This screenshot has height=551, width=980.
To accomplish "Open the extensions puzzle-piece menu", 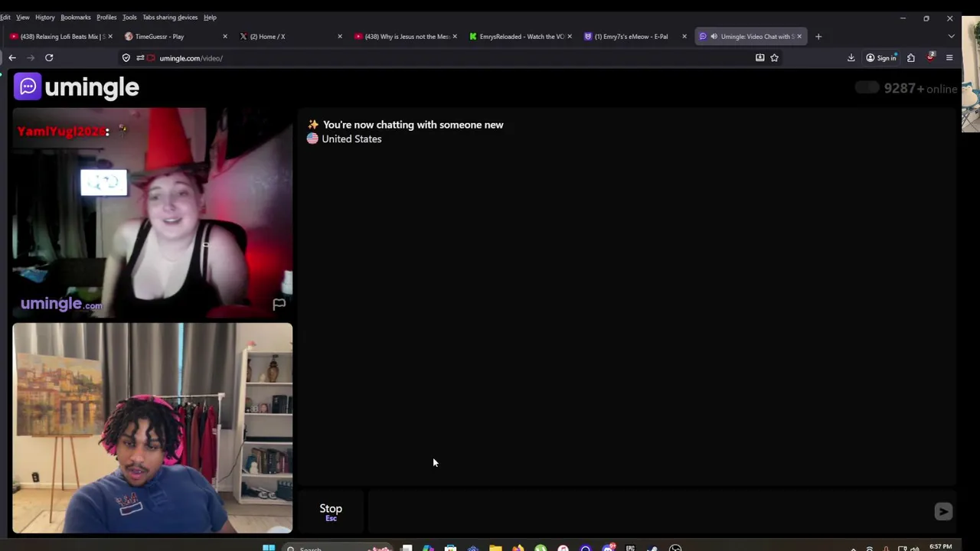I will 911,57.
